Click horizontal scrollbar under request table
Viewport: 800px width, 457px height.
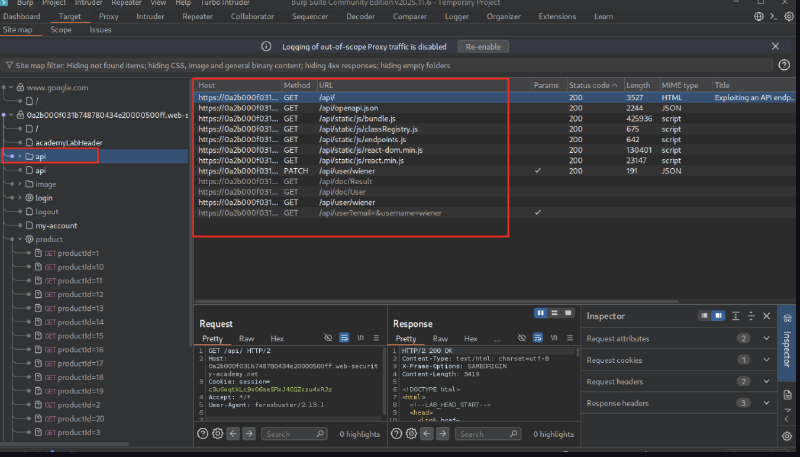pos(436,301)
